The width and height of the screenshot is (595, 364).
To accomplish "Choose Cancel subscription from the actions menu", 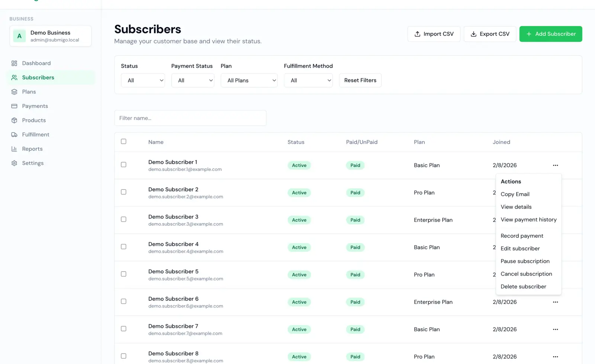I will (526, 274).
